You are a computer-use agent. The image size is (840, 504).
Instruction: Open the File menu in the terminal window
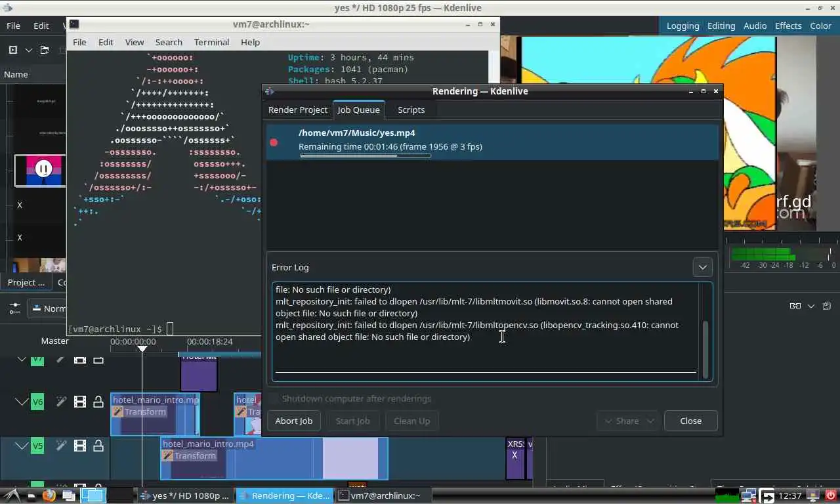click(79, 42)
